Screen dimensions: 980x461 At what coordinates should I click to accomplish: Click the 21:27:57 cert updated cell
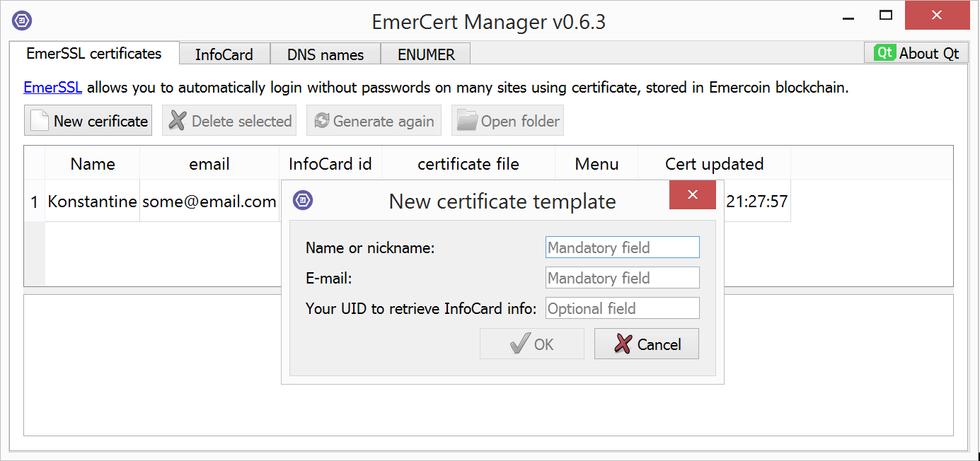[757, 202]
